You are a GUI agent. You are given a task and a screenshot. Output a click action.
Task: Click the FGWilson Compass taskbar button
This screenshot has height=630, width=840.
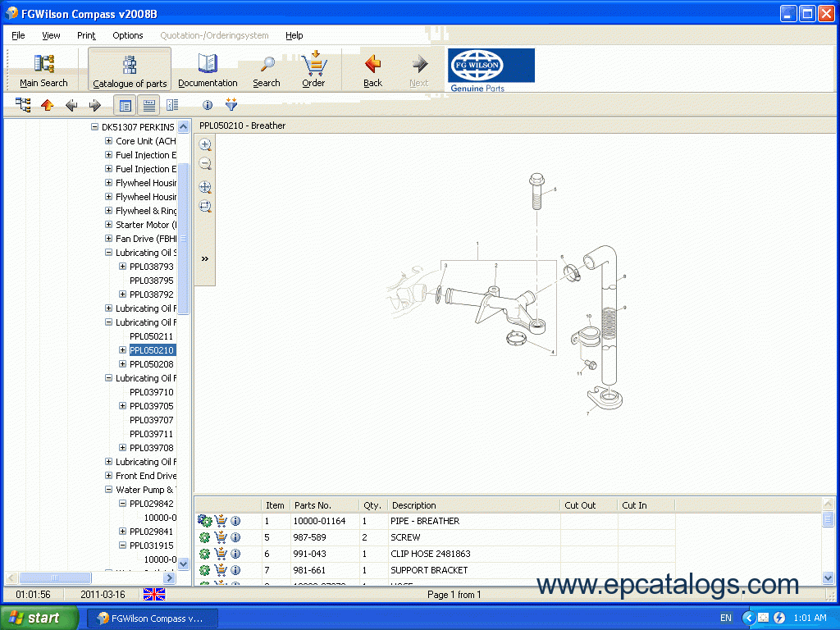click(152, 619)
